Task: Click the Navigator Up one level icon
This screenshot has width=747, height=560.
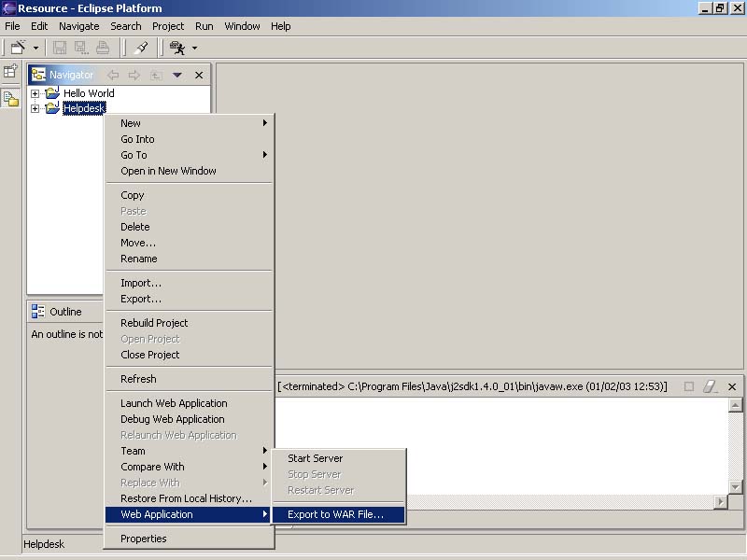Action: point(156,75)
